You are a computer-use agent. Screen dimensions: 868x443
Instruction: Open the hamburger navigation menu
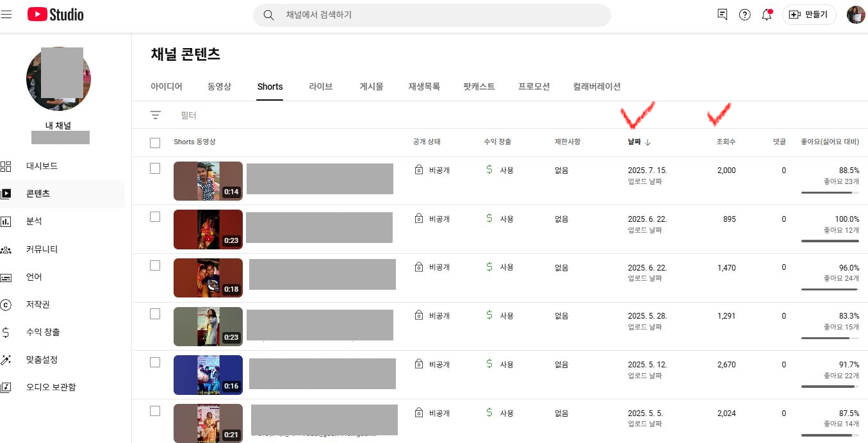7,14
